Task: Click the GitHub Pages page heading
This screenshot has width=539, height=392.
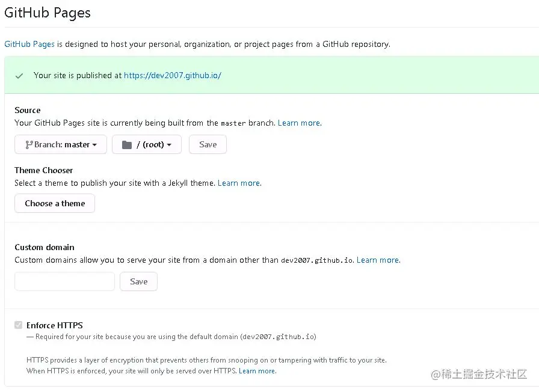Action: coord(48,13)
